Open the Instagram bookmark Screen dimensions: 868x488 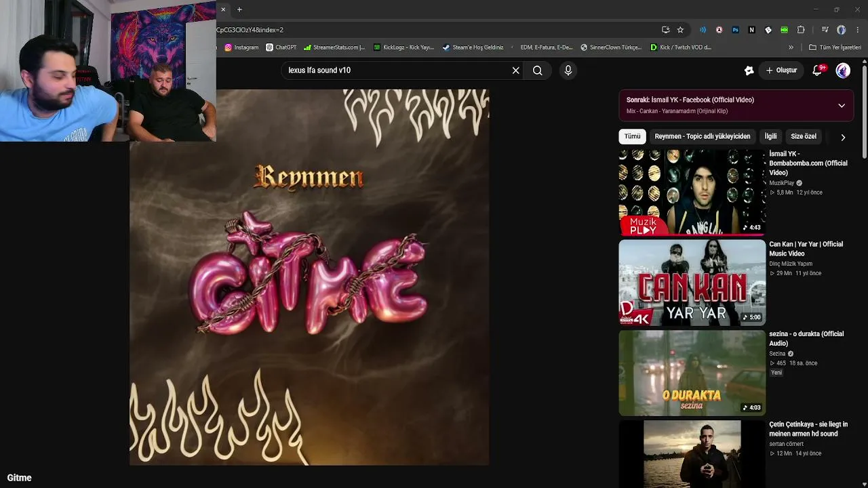[241, 47]
